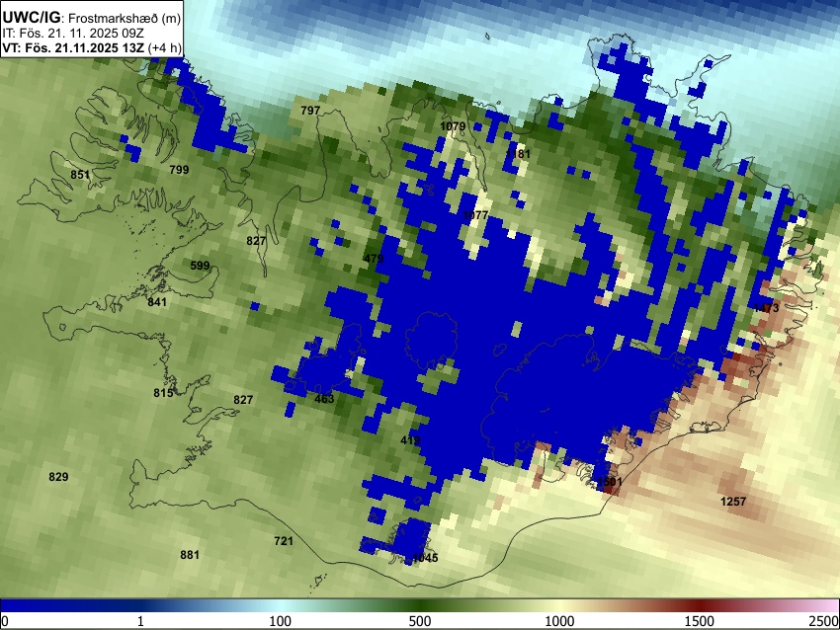Screen dimensions: 840x630
Task: Click the map value 881
Action: coord(190,555)
